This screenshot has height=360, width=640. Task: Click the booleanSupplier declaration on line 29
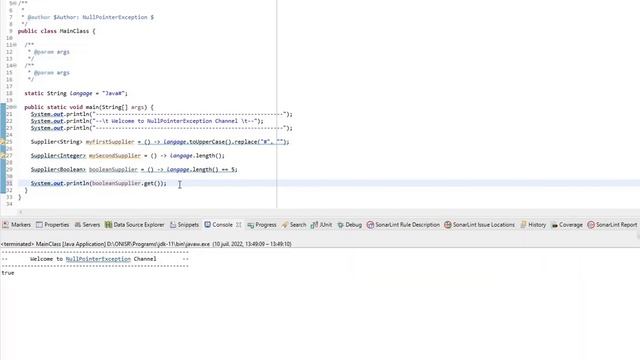click(134, 169)
